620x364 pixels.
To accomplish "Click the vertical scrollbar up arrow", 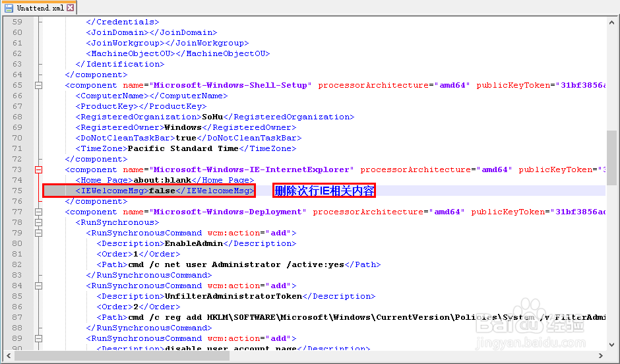I will (x=611, y=22).
